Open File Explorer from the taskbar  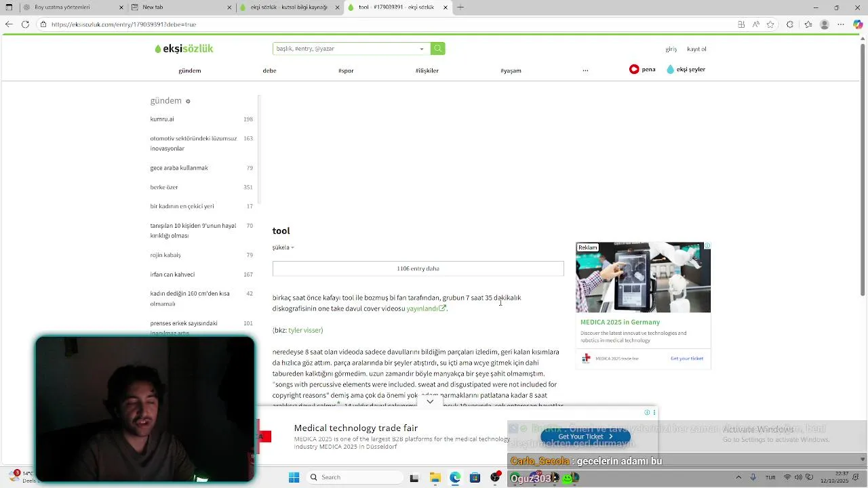[435, 478]
